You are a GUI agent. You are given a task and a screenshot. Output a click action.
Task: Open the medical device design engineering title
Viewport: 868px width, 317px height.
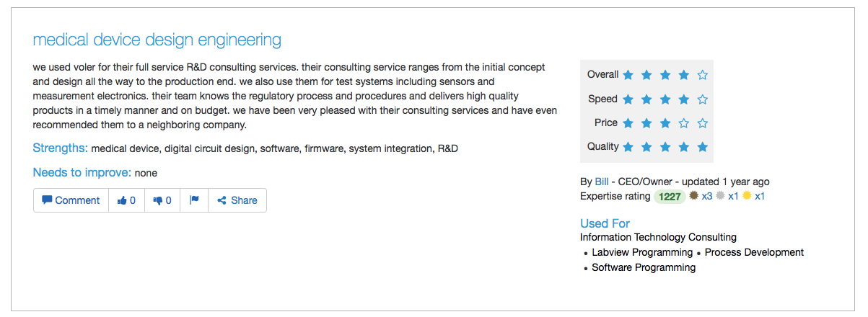pyautogui.click(x=157, y=39)
